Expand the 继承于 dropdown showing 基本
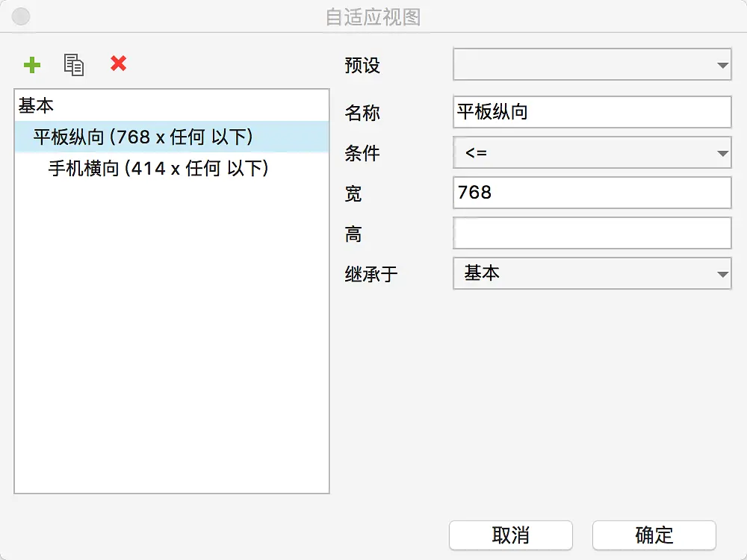The width and height of the screenshot is (747, 560). click(x=592, y=273)
